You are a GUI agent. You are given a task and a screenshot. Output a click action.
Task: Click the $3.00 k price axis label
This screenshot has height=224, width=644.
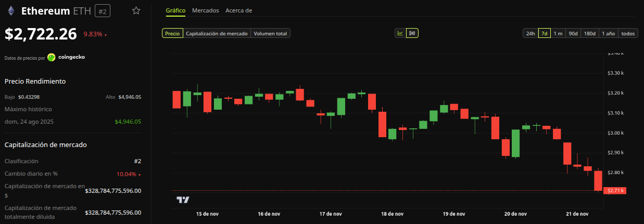[615, 133]
